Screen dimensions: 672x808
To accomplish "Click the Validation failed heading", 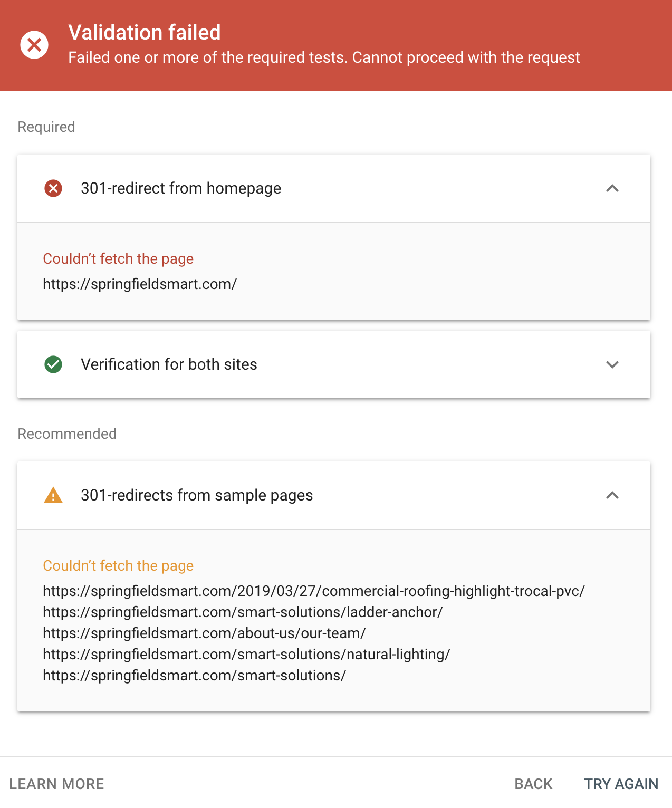I will [x=145, y=33].
